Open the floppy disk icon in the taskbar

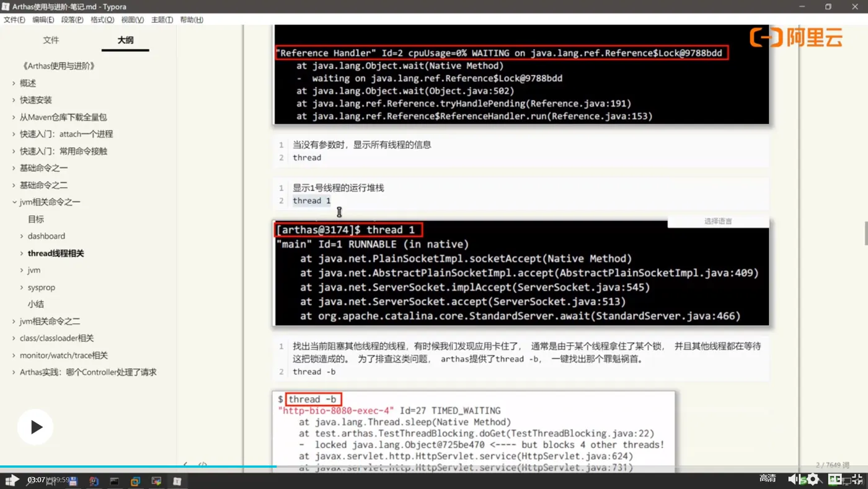73,481
